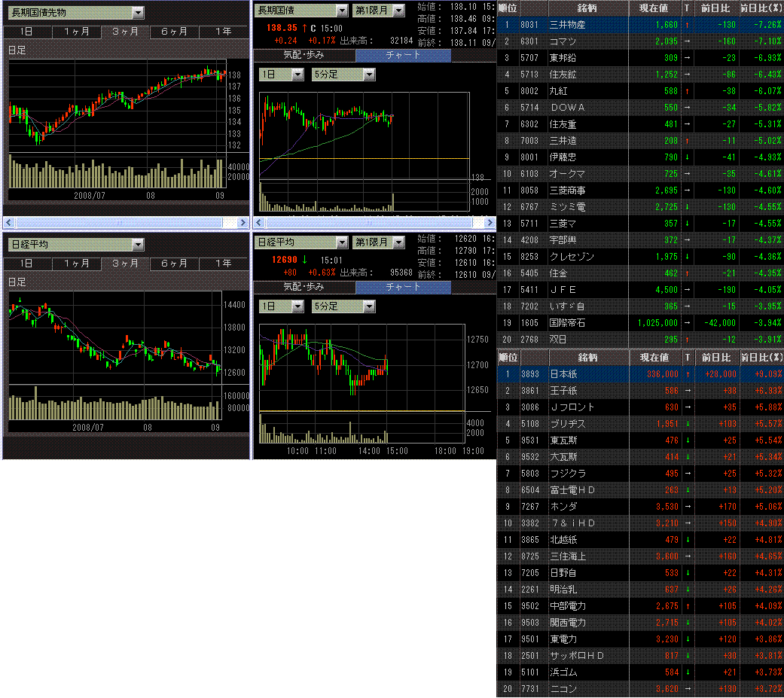This screenshot has width=784, height=698.
Task: Sort losers table by 銘柄 column header
Action: click(x=588, y=8)
